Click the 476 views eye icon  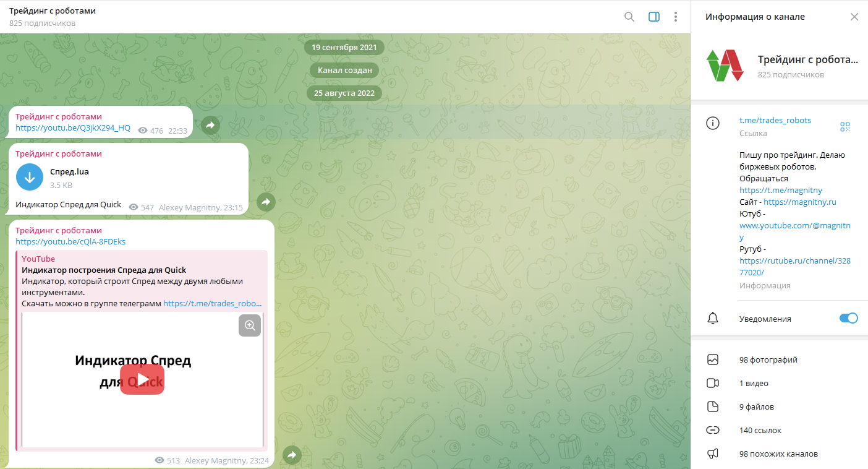click(143, 131)
